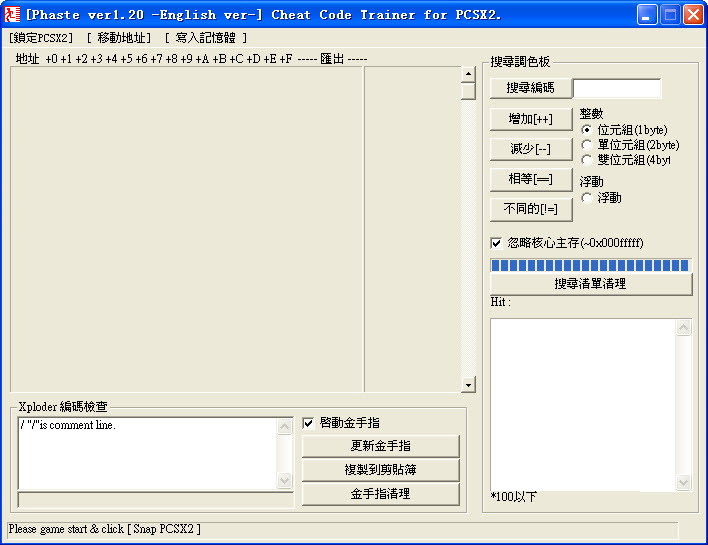Screen dimensions: 708x545
Task: Close the Phaste window
Action: (x=693, y=15)
